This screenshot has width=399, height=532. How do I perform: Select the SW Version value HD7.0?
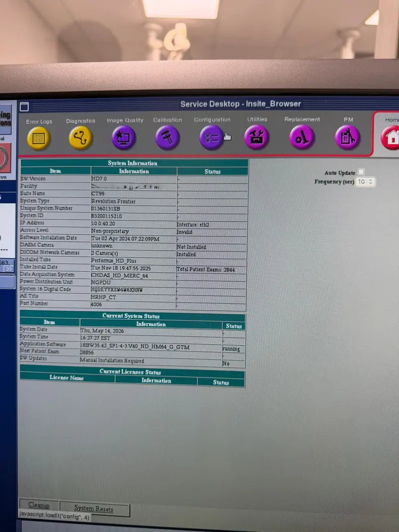tap(99, 178)
